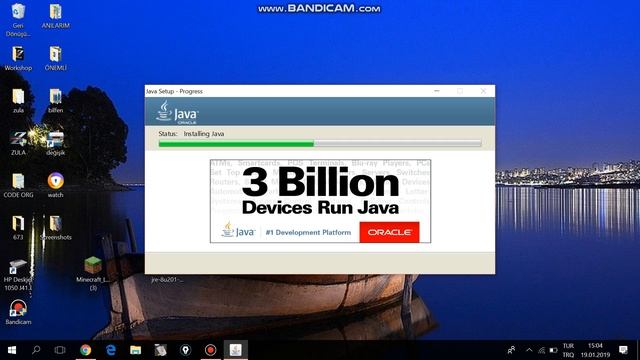The height and width of the screenshot is (360, 640).
Task: Open the Windows Start menu
Action: click(11, 350)
